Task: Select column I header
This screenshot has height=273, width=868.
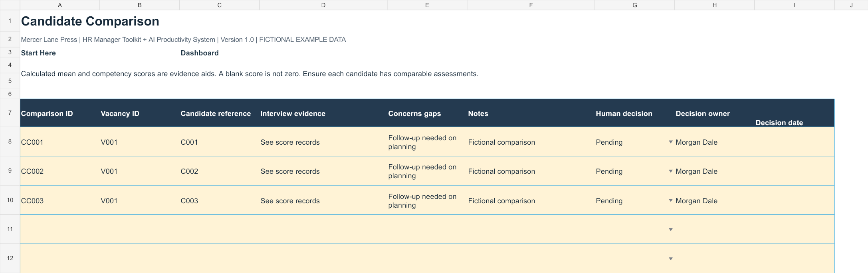Action: point(795,5)
